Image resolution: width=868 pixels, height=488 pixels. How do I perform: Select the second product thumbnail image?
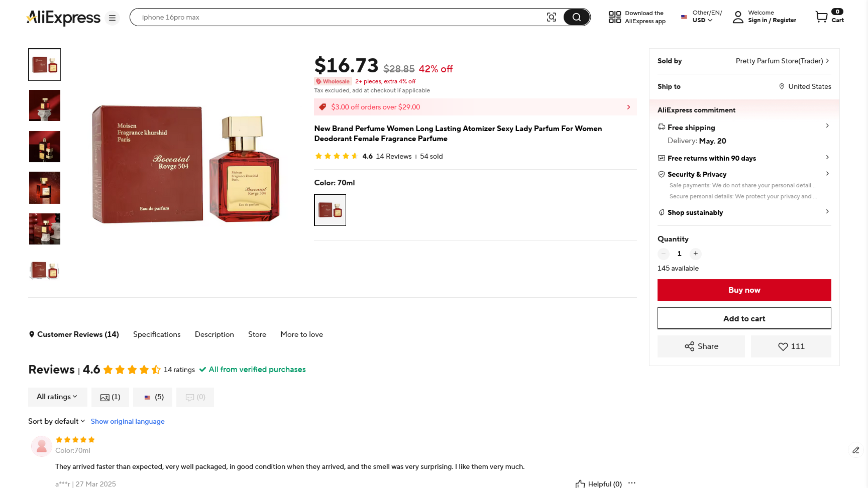pyautogui.click(x=45, y=106)
